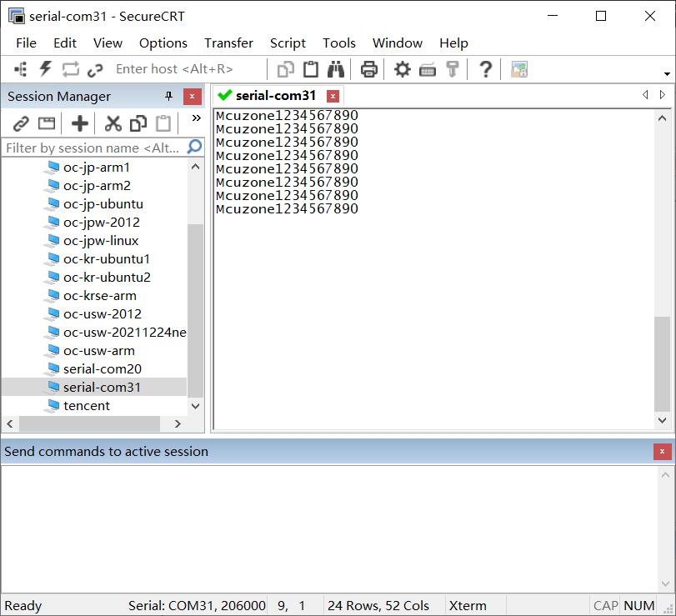Add new session with plus icon
Viewport: 676px width, 616px height.
(x=80, y=123)
